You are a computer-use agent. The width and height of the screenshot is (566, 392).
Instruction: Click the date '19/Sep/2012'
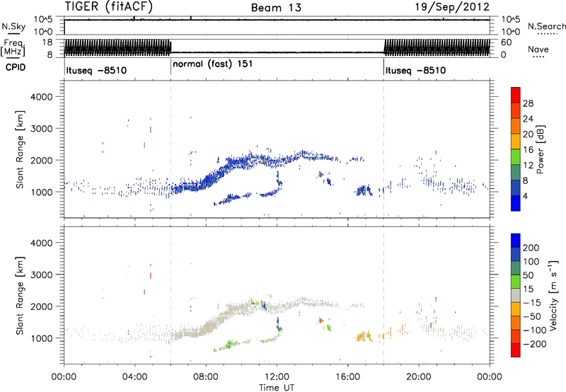[452, 7]
